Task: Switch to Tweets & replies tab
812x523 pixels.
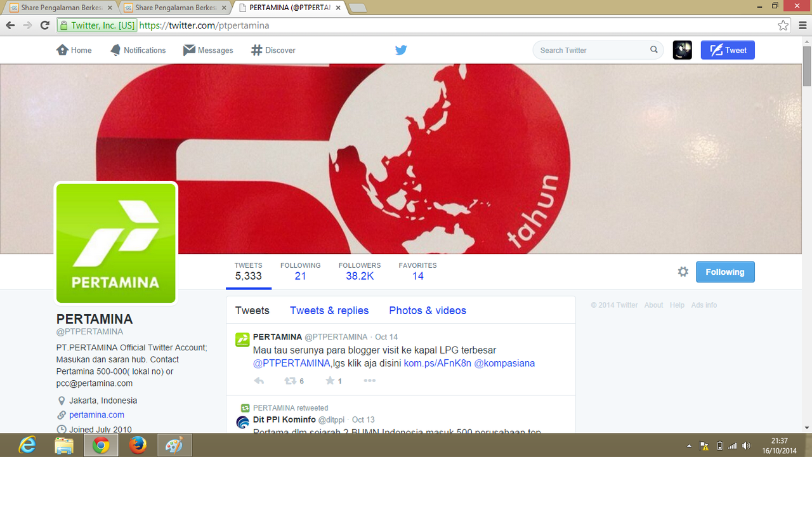Action: (329, 310)
